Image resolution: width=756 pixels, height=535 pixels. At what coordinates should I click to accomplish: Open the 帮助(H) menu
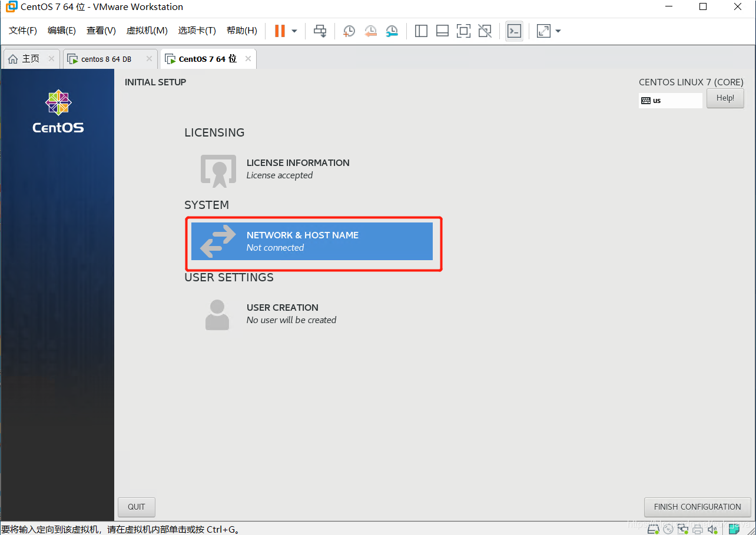pos(242,31)
